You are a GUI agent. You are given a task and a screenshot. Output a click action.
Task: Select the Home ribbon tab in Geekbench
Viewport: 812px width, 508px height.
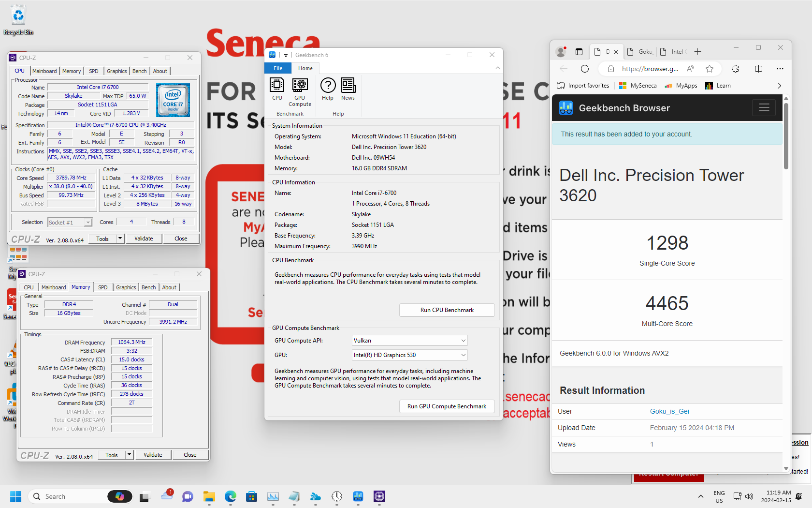[x=305, y=68]
